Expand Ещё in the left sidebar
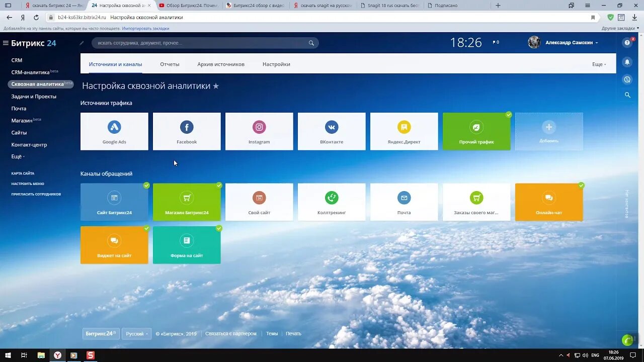Screen dimensions: 644x362 point(18,157)
